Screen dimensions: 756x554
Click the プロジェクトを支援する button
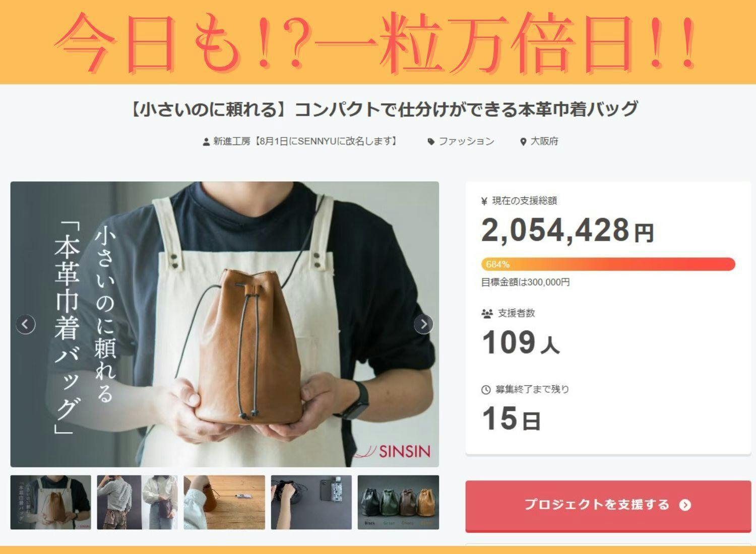(x=608, y=505)
